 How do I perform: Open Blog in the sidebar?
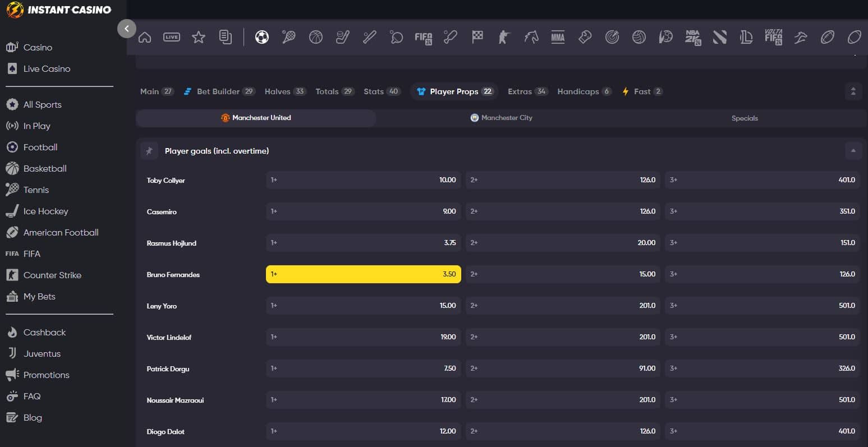33,418
